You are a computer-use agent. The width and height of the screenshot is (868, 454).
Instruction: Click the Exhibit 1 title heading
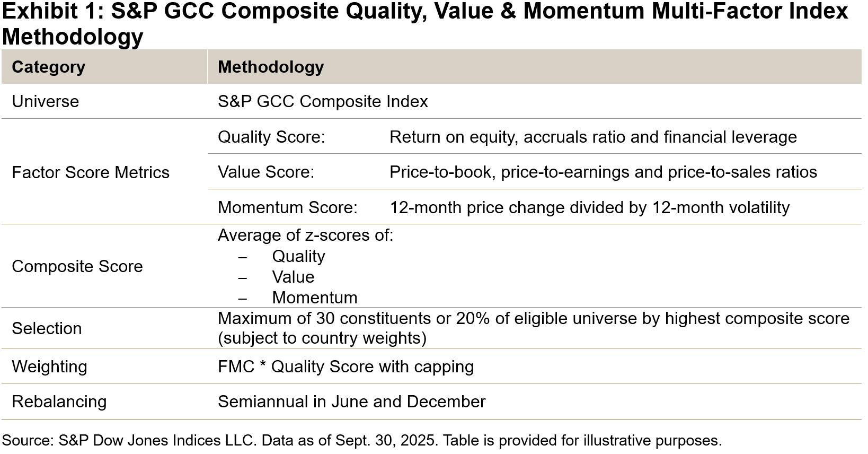tap(424, 23)
